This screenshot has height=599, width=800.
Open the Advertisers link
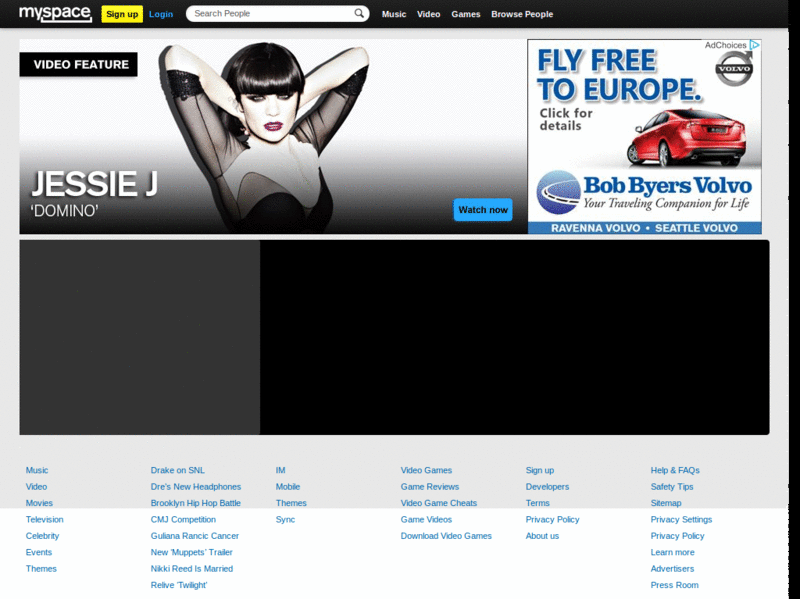pos(672,568)
